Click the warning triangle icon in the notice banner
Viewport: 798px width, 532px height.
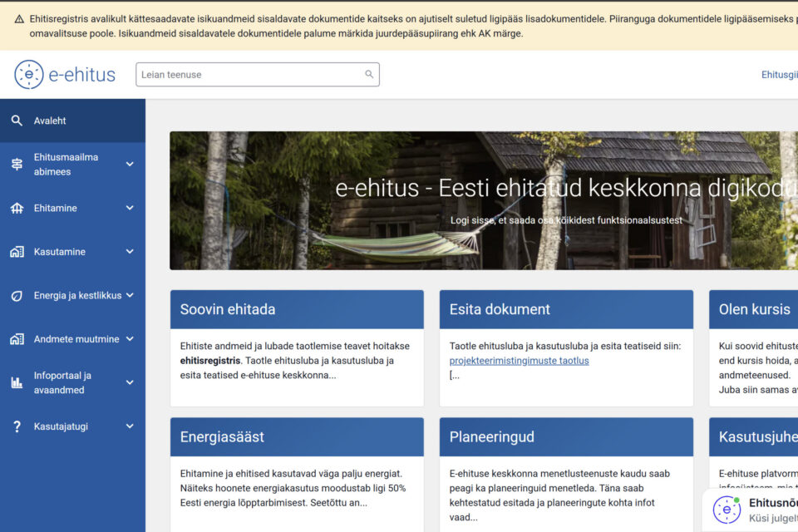(x=19, y=19)
